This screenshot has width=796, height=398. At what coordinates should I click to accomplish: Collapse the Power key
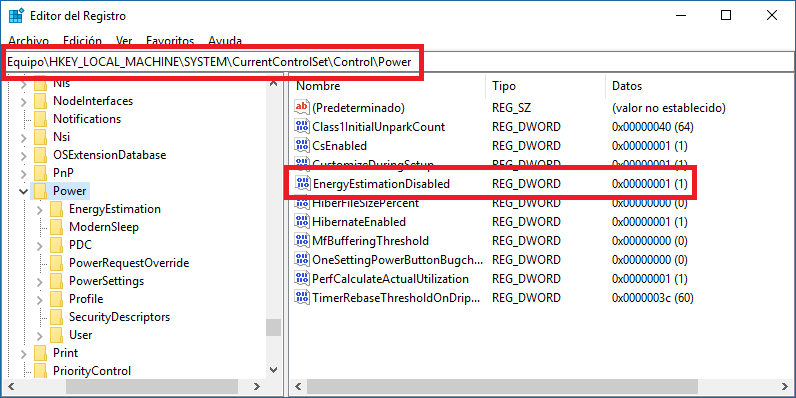23,191
